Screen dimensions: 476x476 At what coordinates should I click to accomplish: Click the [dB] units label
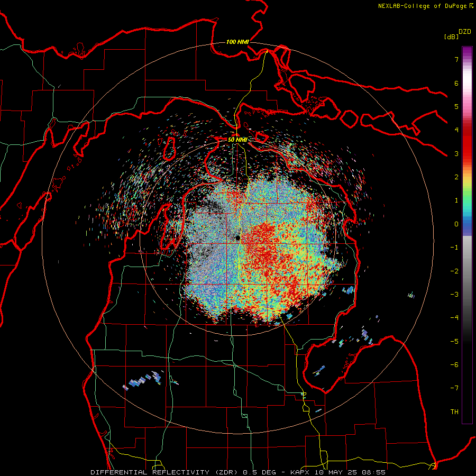pyautogui.click(x=452, y=36)
